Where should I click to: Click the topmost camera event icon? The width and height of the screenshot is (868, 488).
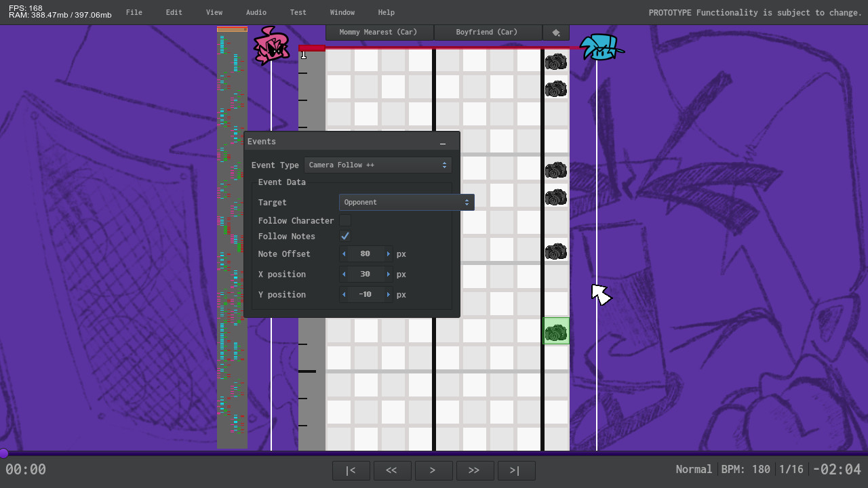click(x=555, y=62)
